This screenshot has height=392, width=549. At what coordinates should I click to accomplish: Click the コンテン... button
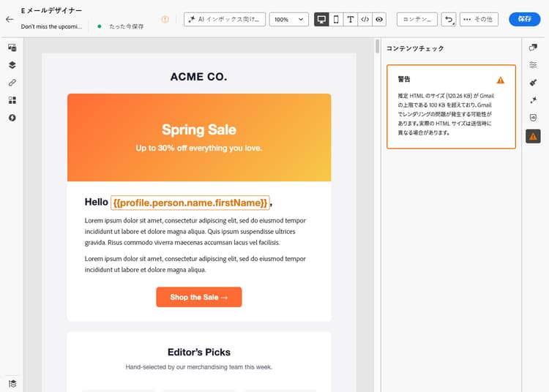click(417, 19)
